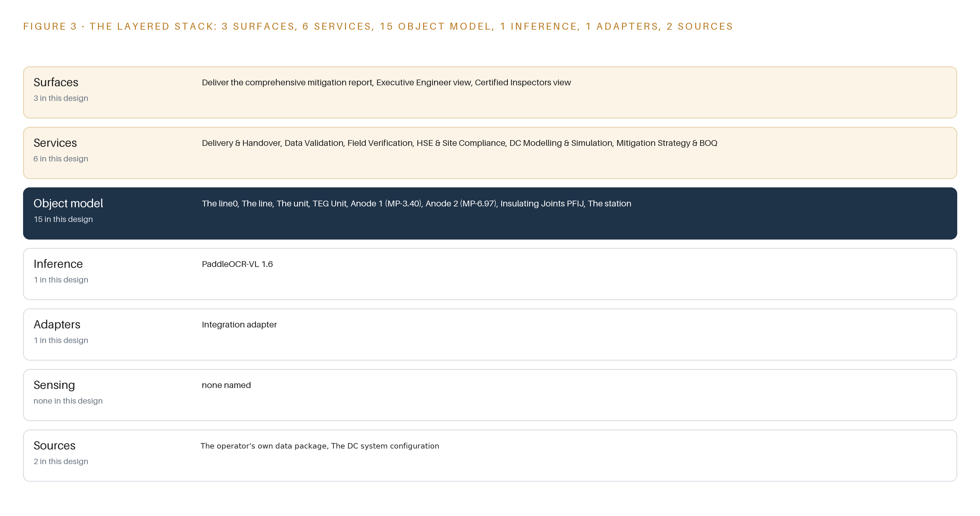Viewport: 980px width, 516px height.
Task: Select the Surfaces layer heading
Action: coord(56,82)
